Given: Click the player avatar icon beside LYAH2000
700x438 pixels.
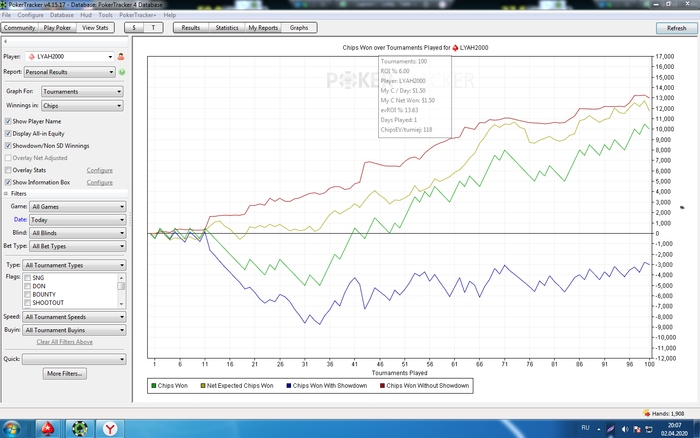Looking at the screenshot, I should [x=121, y=57].
